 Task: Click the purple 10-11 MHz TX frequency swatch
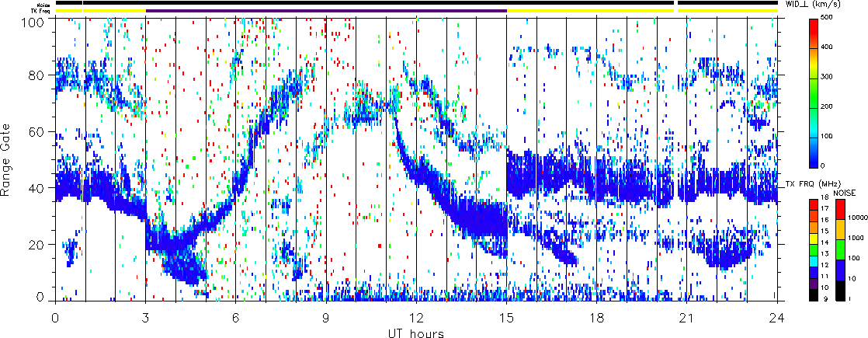pos(813,284)
